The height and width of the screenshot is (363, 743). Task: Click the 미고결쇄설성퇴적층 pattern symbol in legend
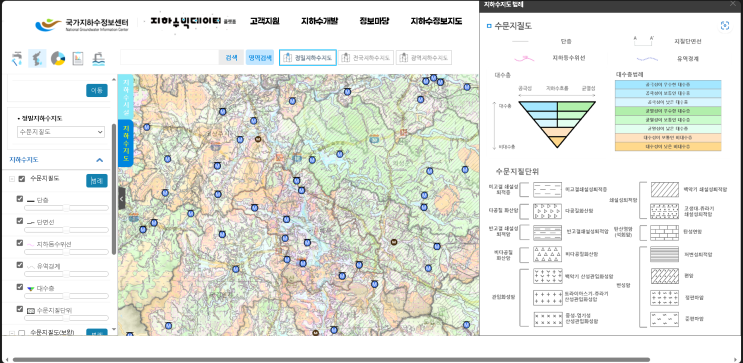click(547, 190)
